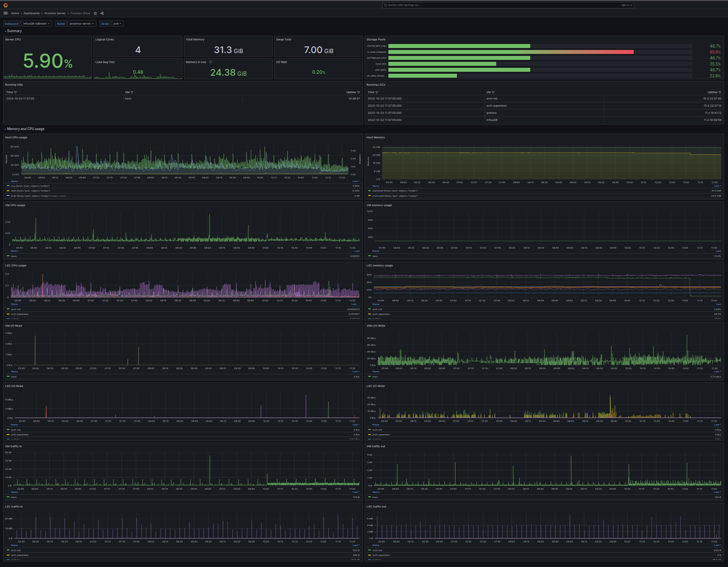This screenshot has height=567, width=728.
Task: Toggle arch-iob series in LXC CPU usage legend
Action: coord(16,309)
